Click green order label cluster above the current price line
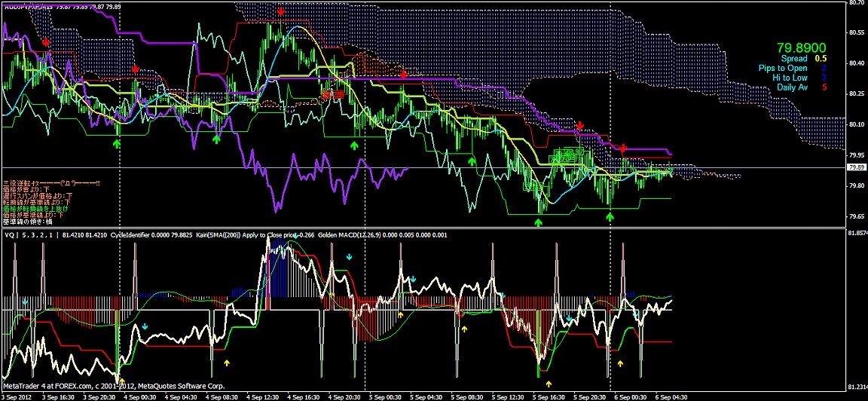The width and height of the screenshot is (868, 401). (570, 156)
